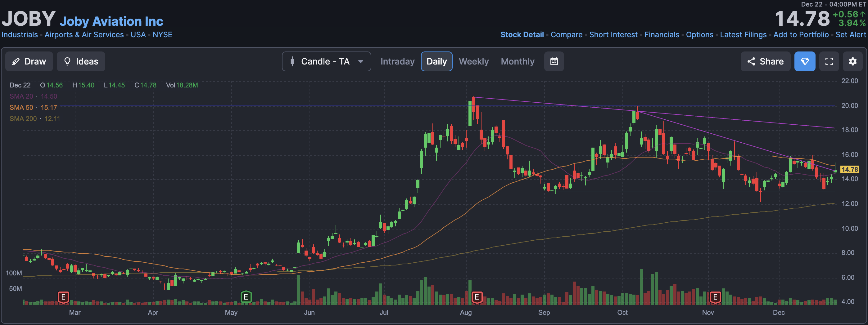Open the Stock Detail link
This screenshot has height=325, width=868.
[522, 35]
